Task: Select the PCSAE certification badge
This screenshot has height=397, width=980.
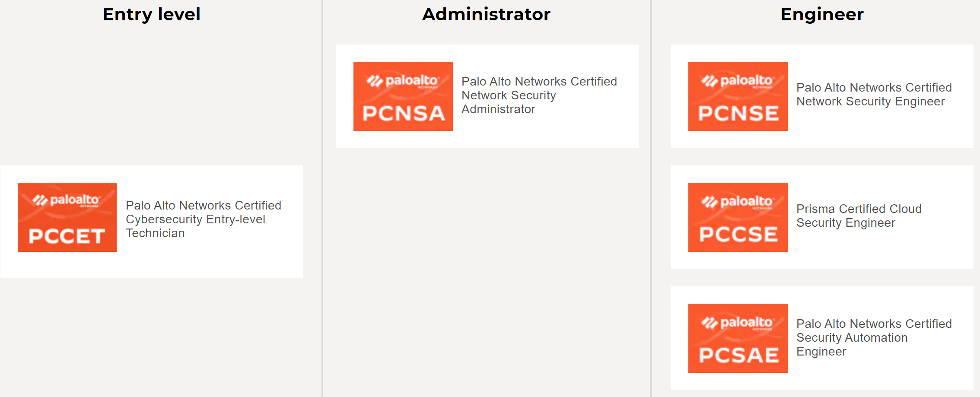Action: pos(738,338)
